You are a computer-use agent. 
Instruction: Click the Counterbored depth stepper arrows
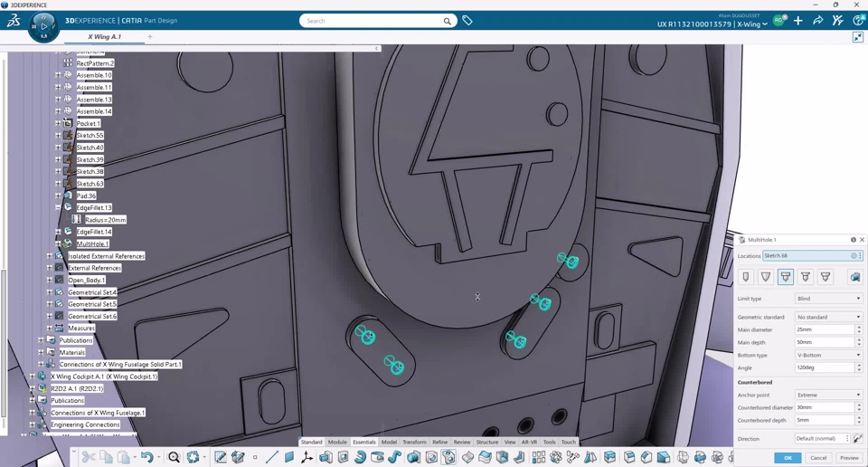[x=859, y=421]
